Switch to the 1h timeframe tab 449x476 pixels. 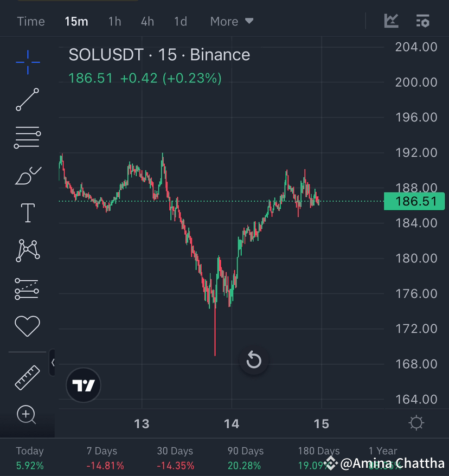click(114, 21)
